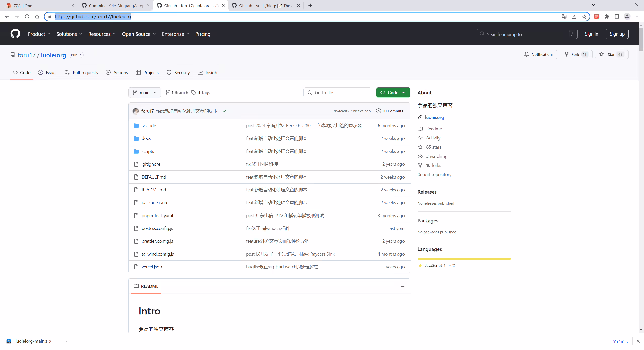Open the .vscode folder
Screen dimensions: 644x350
(x=149, y=125)
